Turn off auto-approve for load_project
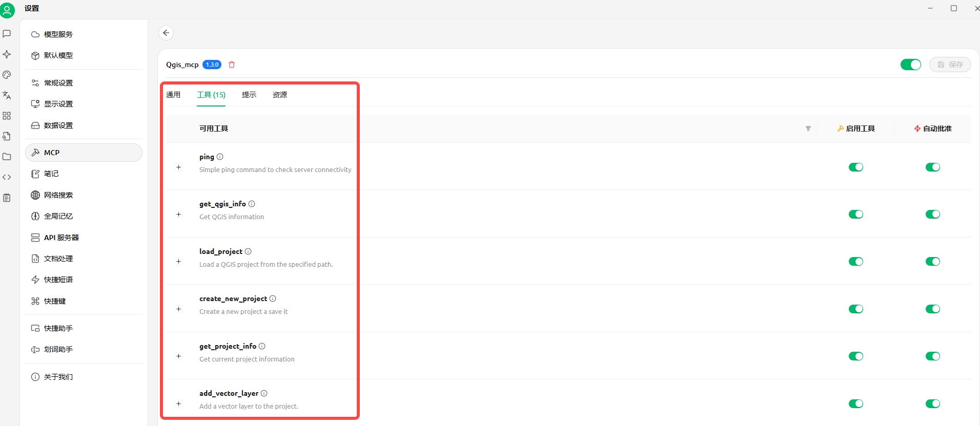 point(933,262)
